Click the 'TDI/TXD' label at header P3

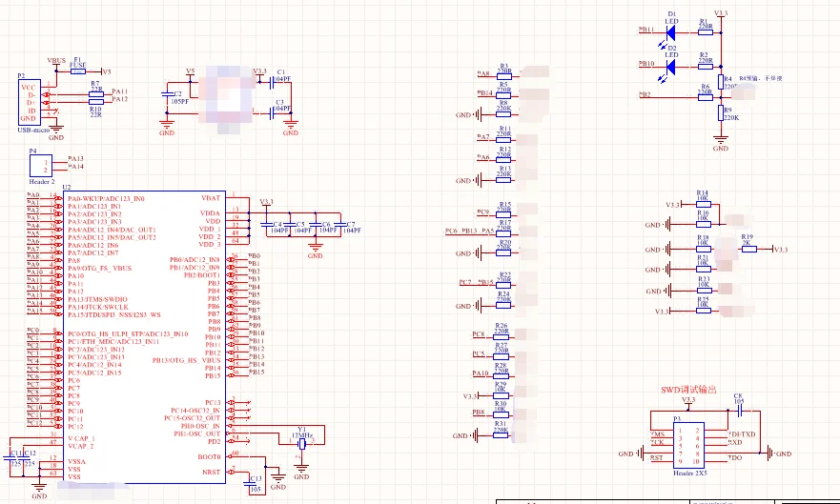tap(742, 433)
